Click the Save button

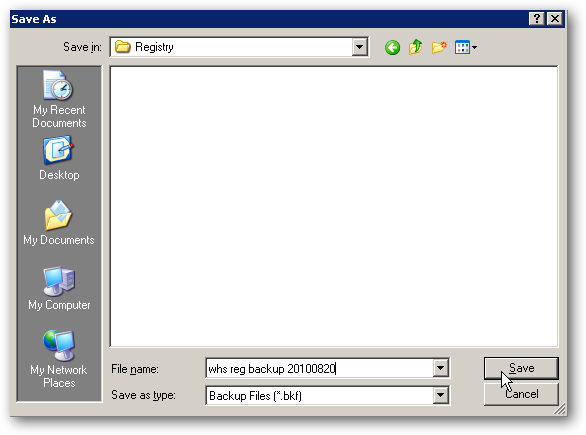[521, 368]
